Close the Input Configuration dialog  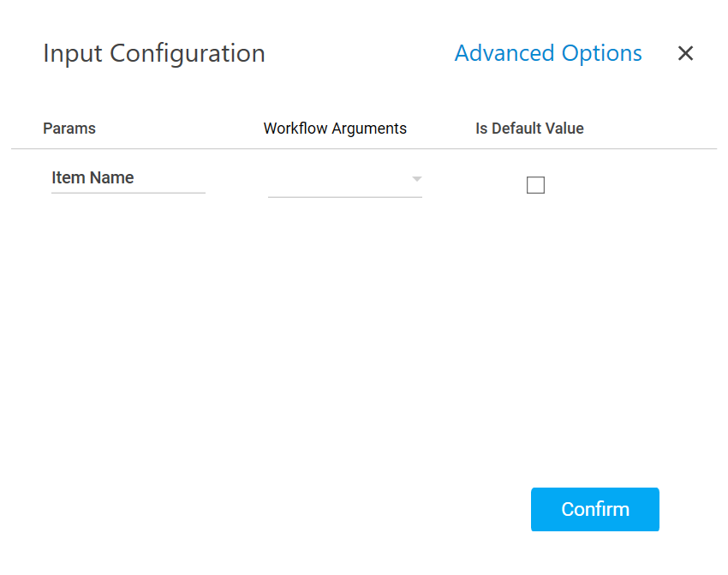[685, 53]
